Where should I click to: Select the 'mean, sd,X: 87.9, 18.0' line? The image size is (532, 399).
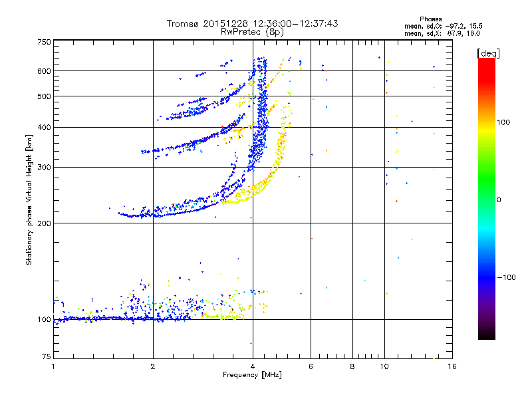pos(442,33)
